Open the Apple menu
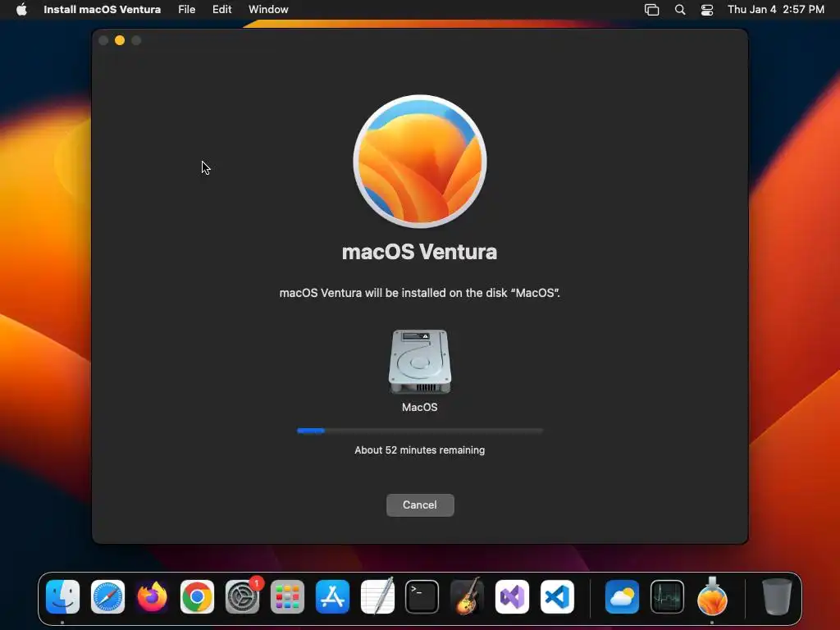Screen dimensions: 840x630 click(21, 10)
